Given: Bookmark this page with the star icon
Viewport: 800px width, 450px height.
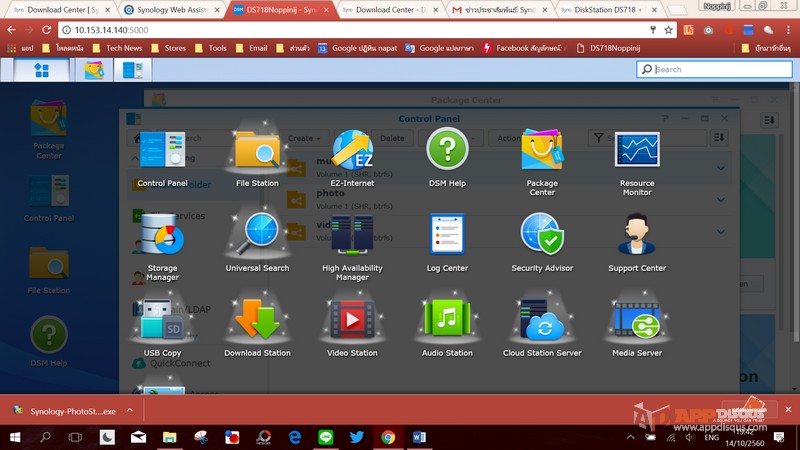Looking at the screenshot, I should point(668,30).
